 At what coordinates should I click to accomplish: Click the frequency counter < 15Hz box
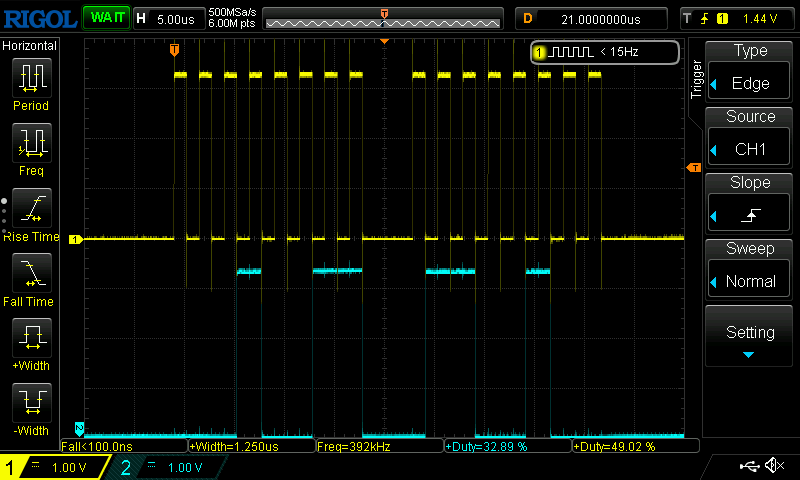pyautogui.click(x=605, y=52)
